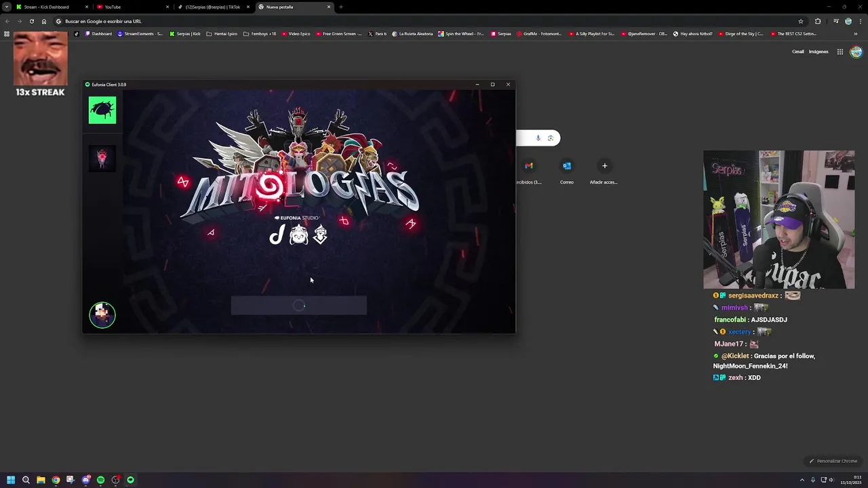Open the Windows Start menu

point(11,480)
